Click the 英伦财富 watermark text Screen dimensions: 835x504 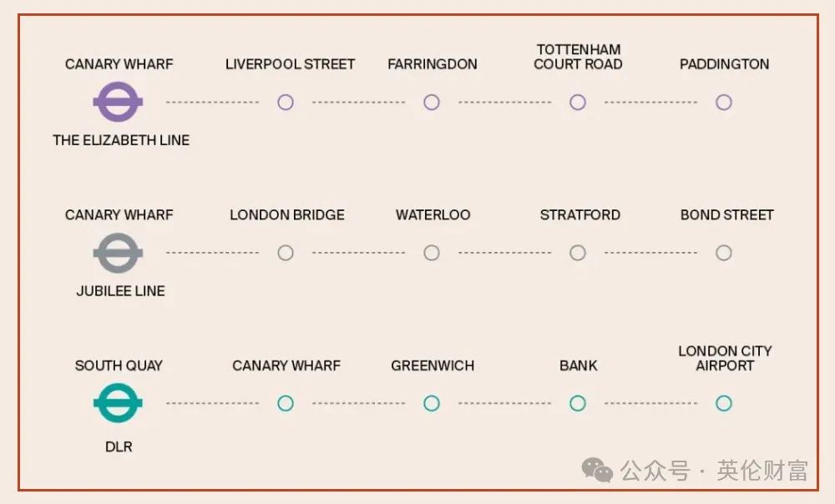762,471
